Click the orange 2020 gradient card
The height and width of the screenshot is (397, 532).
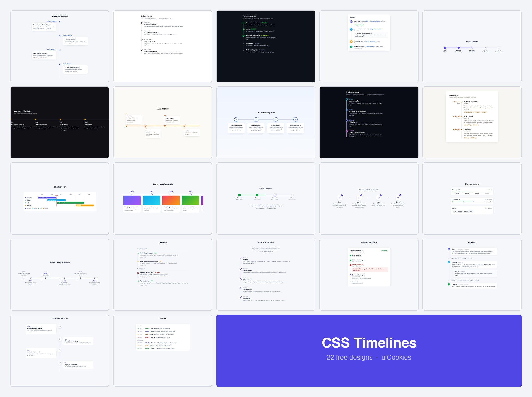point(171,200)
